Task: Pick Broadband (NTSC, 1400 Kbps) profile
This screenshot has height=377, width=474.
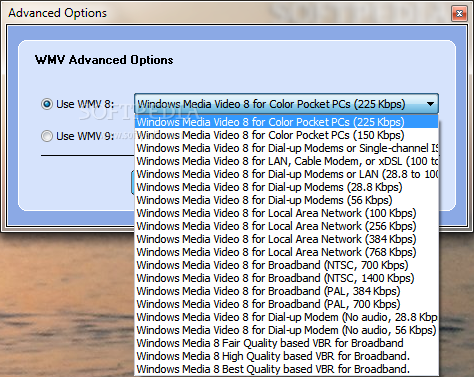Action: pos(286,278)
